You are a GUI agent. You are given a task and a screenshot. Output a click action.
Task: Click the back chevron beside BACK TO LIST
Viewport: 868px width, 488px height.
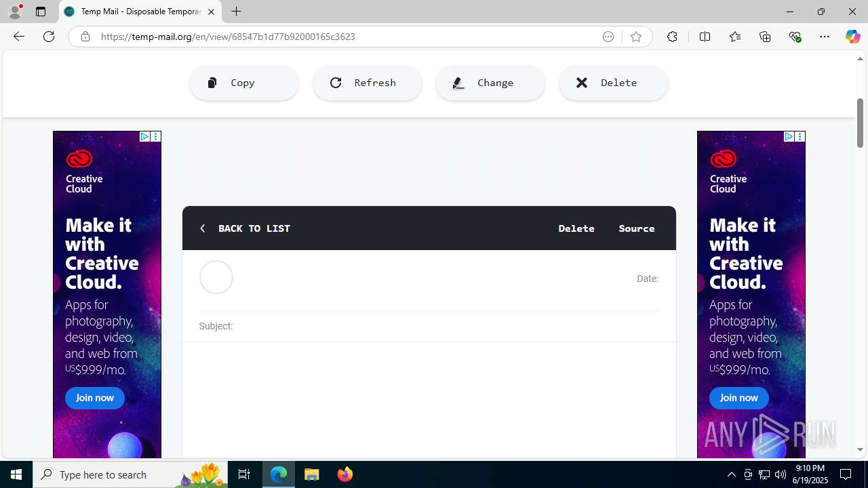click(202, 228)
